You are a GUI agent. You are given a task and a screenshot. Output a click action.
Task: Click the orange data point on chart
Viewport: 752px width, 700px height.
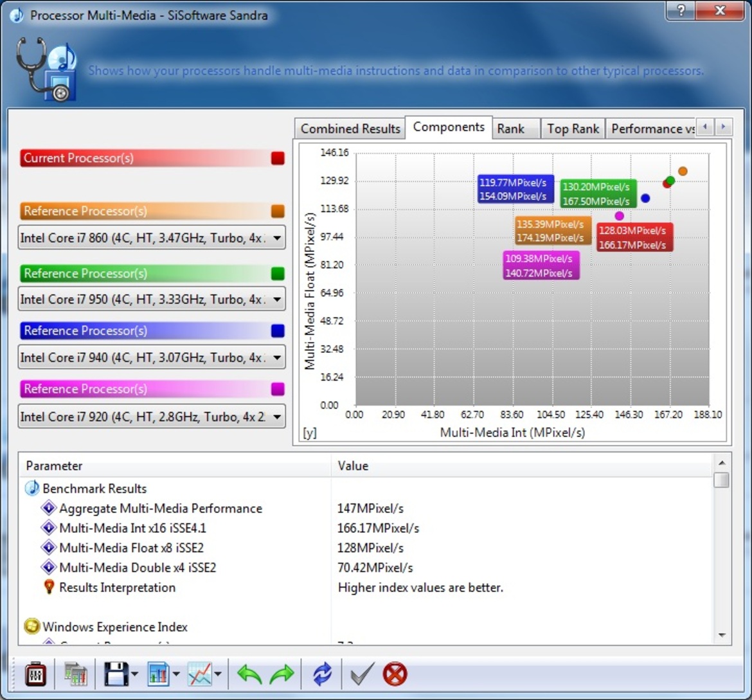[683, 171]
